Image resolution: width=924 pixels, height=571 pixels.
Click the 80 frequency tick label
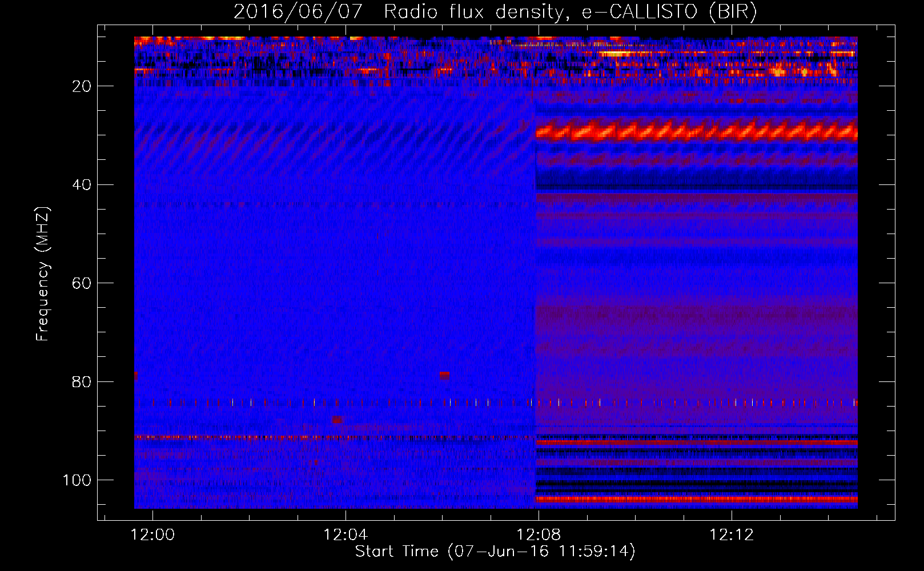coord(82,381)
